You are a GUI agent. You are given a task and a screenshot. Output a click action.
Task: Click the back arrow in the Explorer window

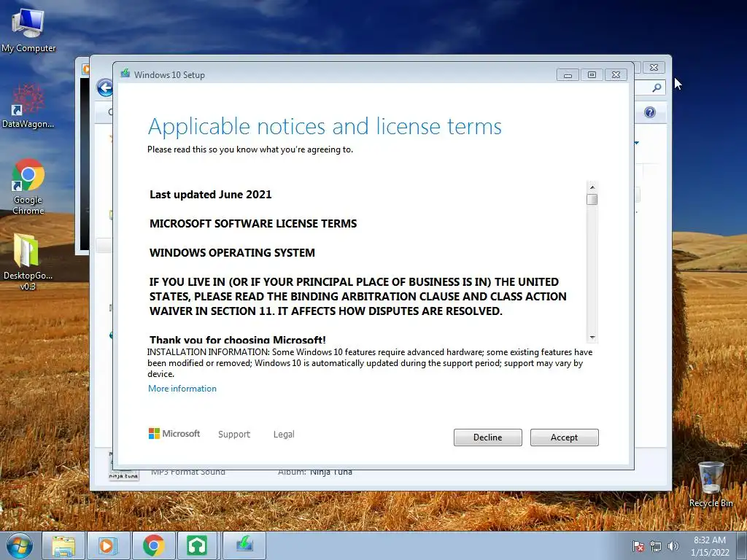tap(105, 87)
